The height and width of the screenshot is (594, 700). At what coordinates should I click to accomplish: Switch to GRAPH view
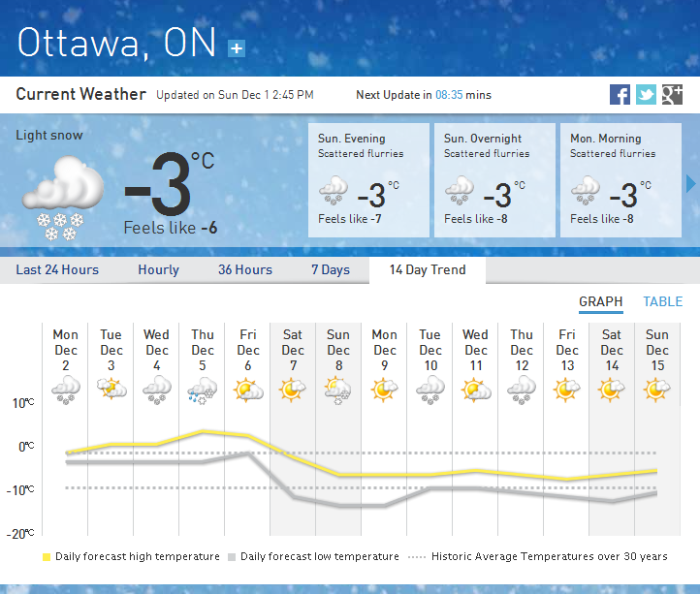pyautogui.click(x=601, y=301)
